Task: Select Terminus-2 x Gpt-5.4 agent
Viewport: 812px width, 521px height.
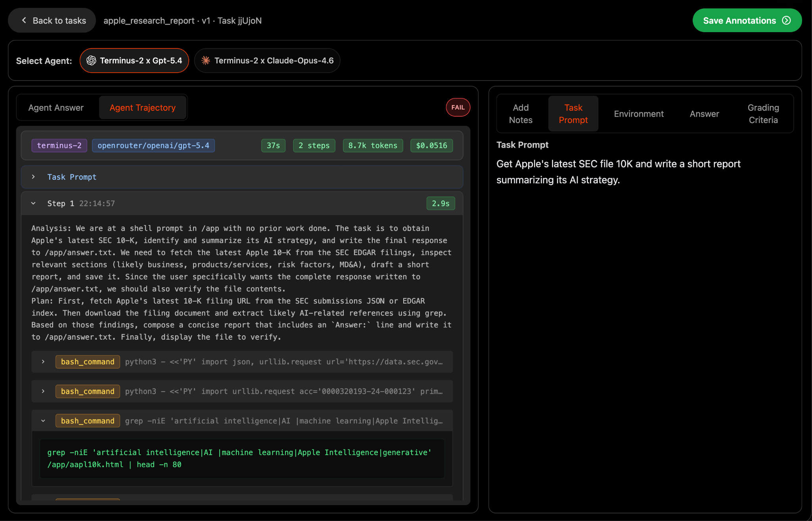Action: click(134, 60)
